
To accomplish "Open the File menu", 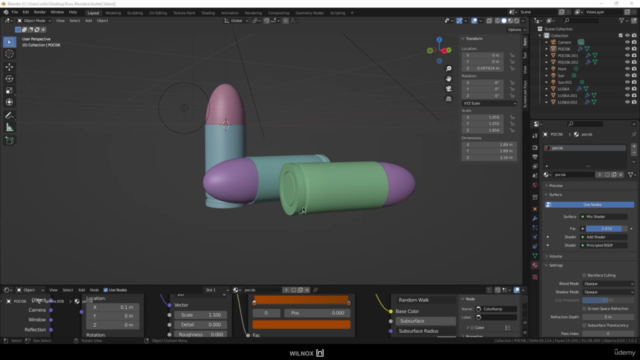I will 15,12.
